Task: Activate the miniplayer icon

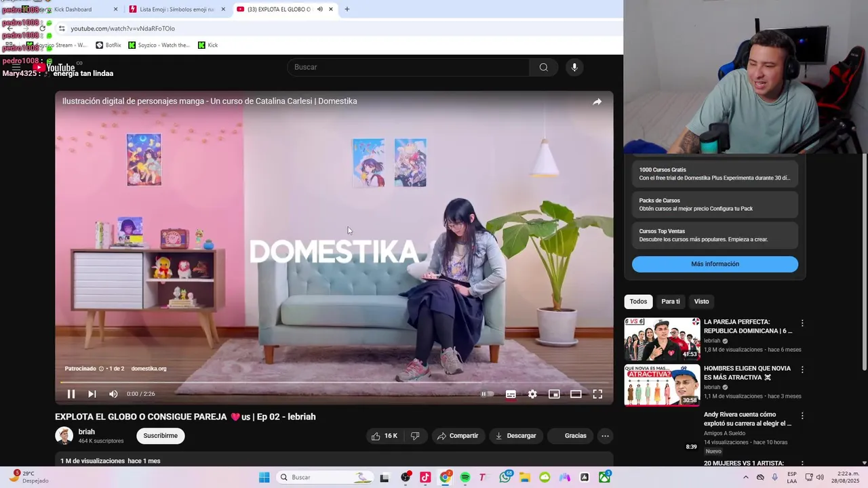Action: click(554, 394)
